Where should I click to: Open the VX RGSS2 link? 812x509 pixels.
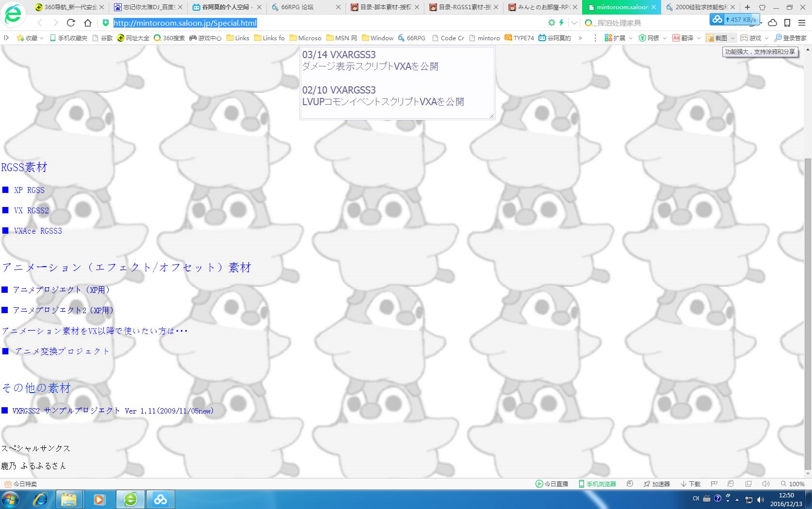click(x=32, y=210)
